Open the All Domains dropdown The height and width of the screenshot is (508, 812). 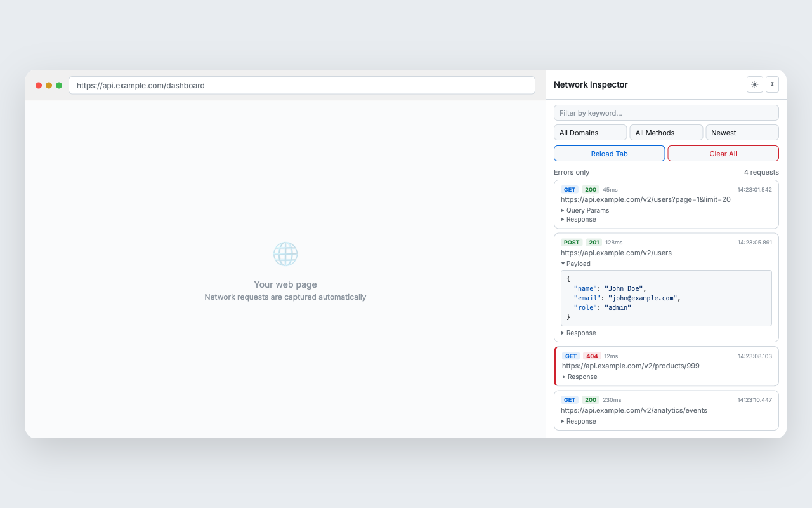click(x=590, y=133)
